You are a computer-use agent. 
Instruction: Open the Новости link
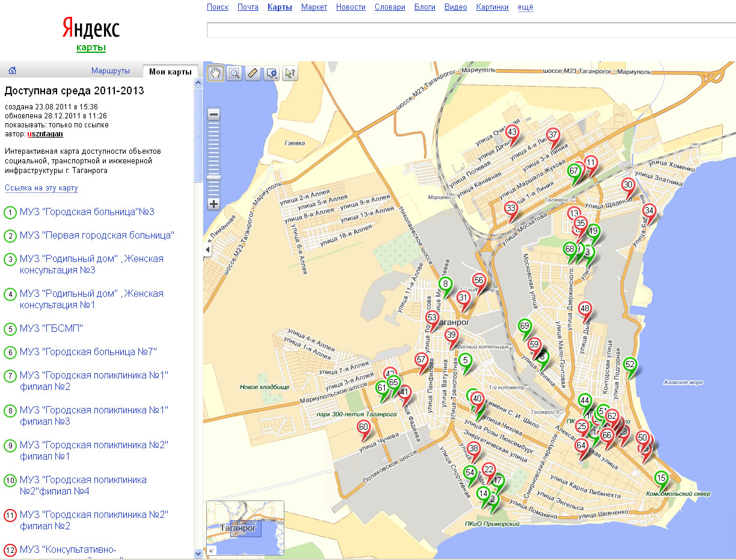click(351, 7)
